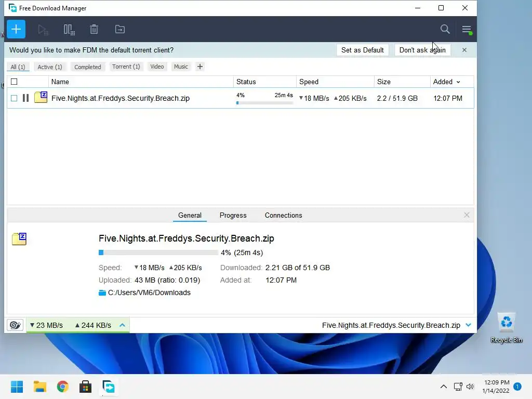
Task: Click the row download speed 18 MB/s
Action: tap(314, 98)
